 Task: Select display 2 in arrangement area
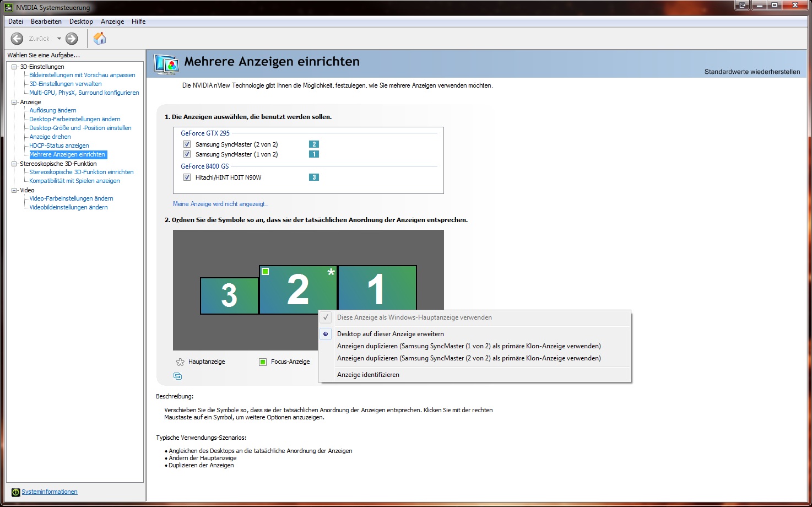(x=298, y=290)
